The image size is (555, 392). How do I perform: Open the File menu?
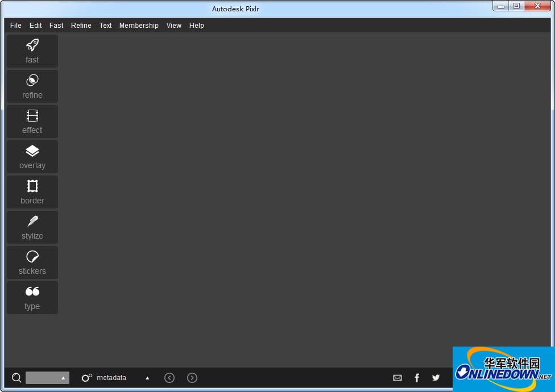pyautogui.click(x=15, y=26)
